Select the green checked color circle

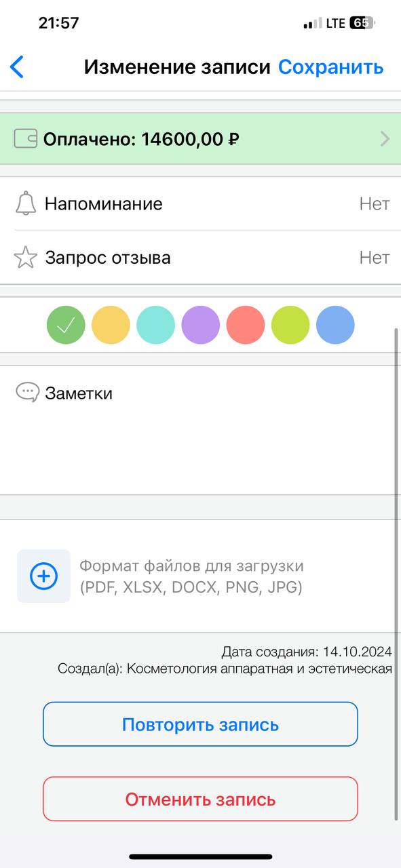(66, 325)
